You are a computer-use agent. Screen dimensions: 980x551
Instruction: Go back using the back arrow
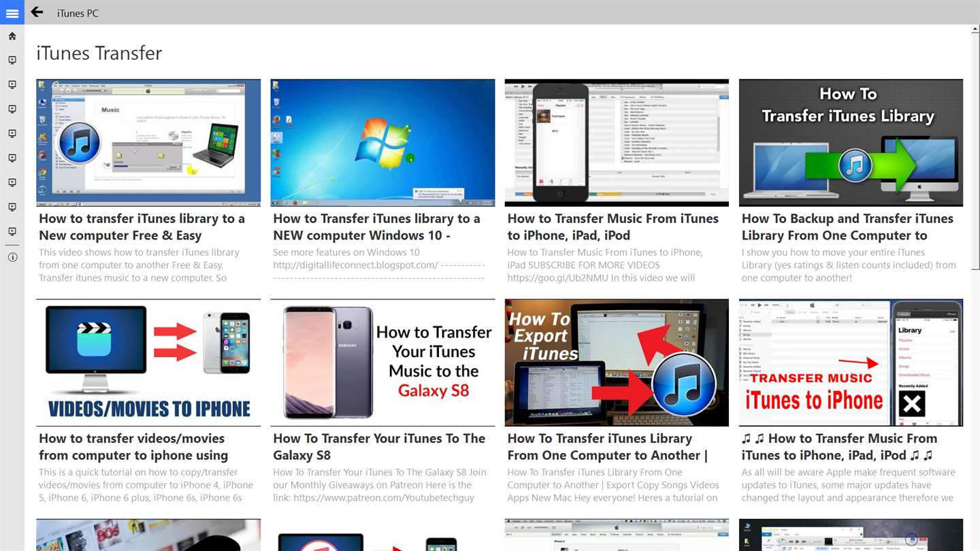[37, 12]
